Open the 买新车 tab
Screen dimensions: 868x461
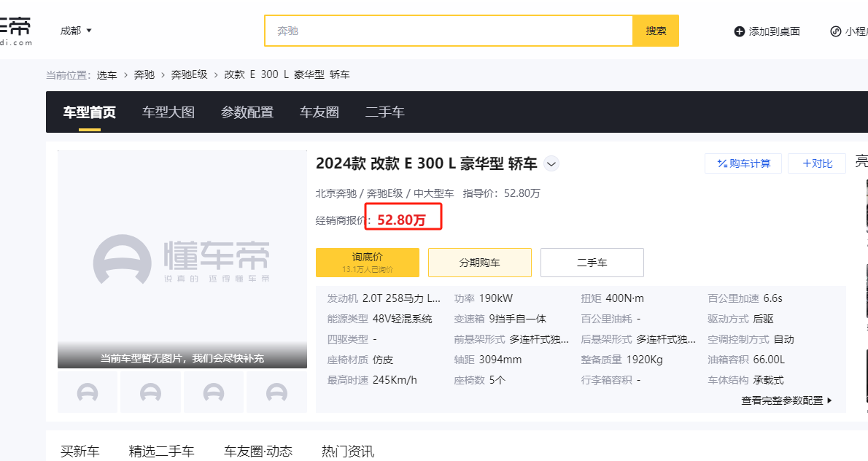80,452
